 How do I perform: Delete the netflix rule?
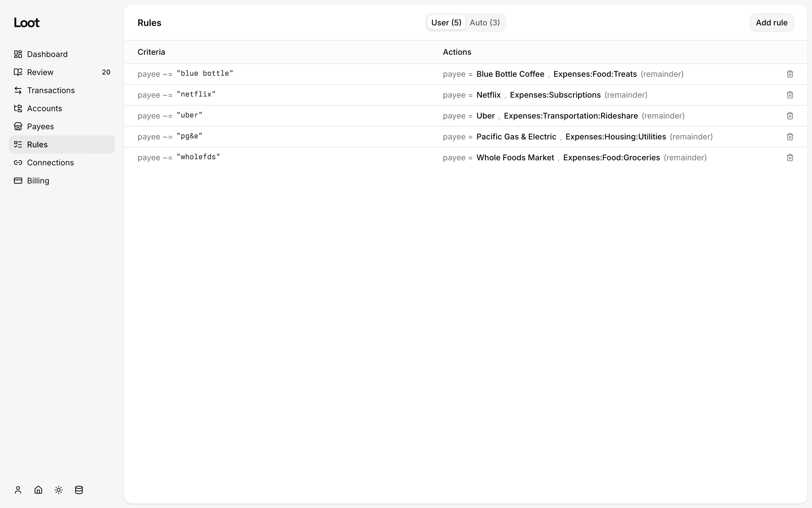point(790,95)
